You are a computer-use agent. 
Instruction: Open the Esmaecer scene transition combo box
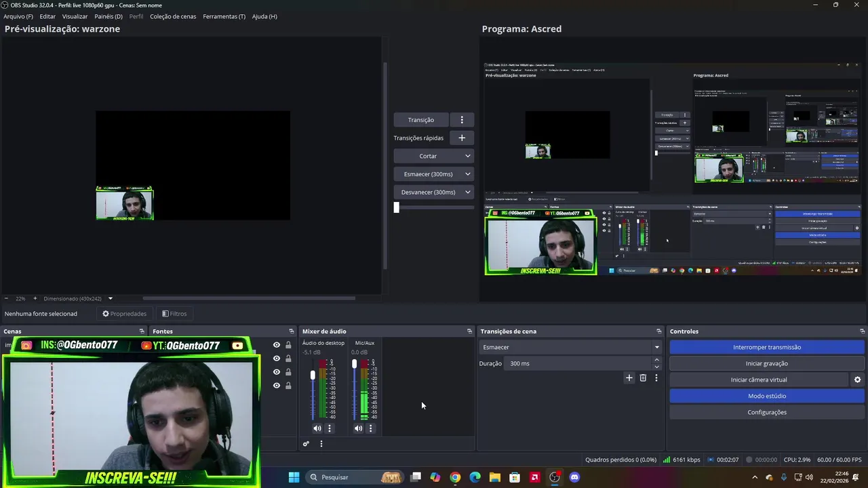[570, 347]
